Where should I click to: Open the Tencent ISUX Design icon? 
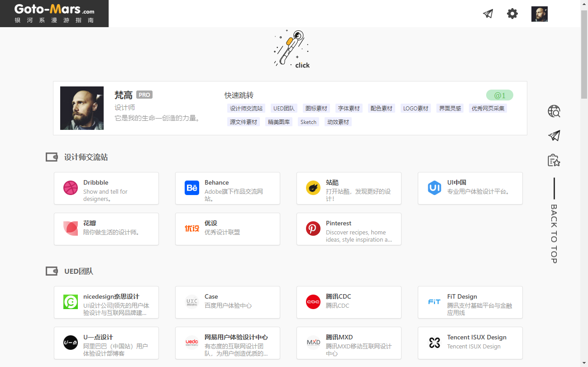pyautogui.click(x=435, y=343)
